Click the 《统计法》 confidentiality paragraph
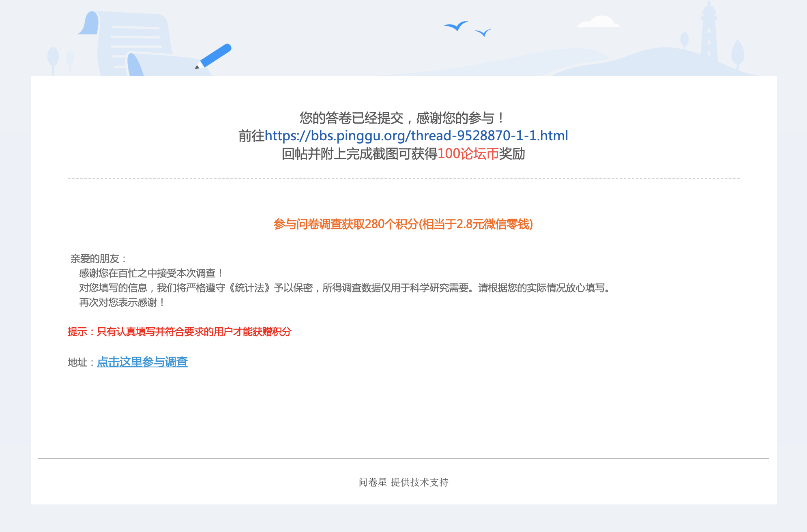807x532 pixels. click(x=345, y=288)
